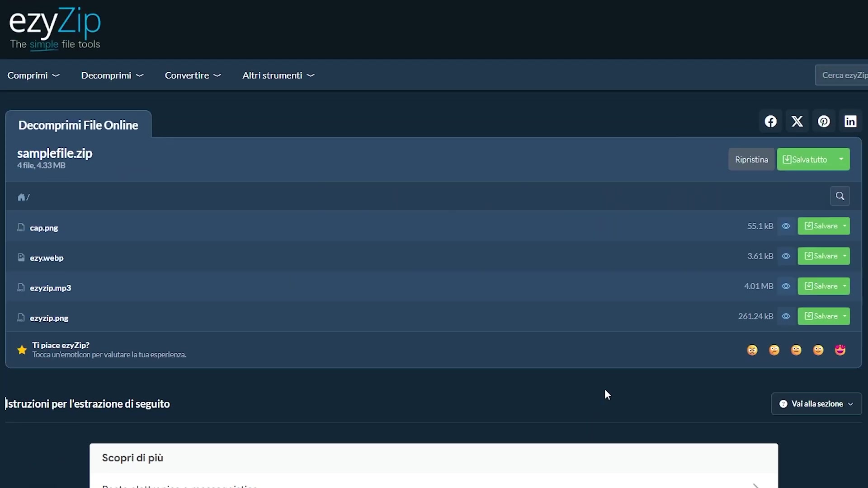Open the Salvare dropdown arrow for ezyzip.png
Screen dimensions: 868x488
[844, 316]
